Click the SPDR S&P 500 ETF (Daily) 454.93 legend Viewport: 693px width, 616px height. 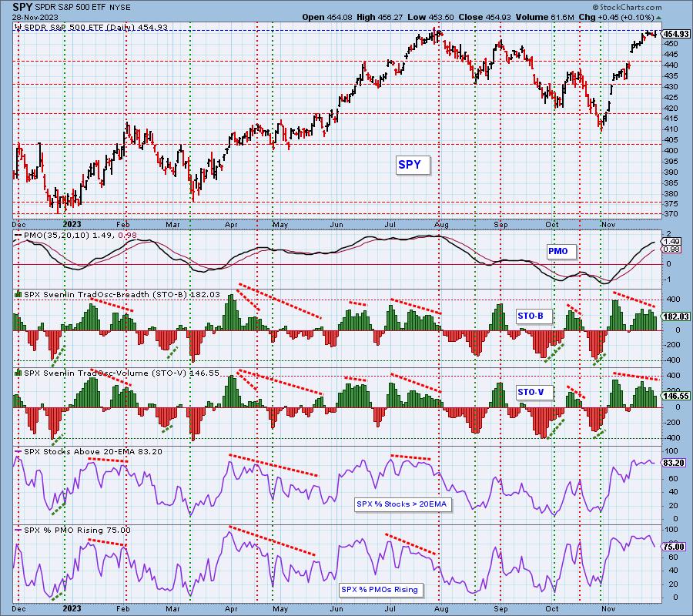pyautogui.click(x=96, y=28)
